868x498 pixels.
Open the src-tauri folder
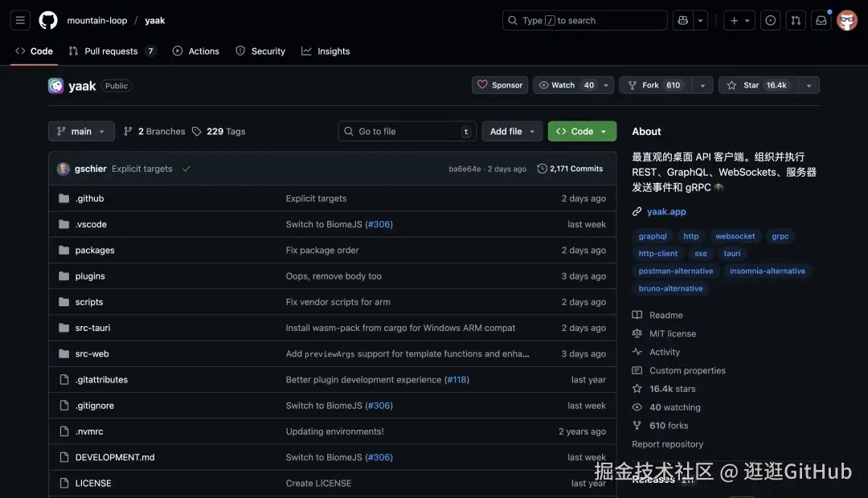[x=92, y=329]
